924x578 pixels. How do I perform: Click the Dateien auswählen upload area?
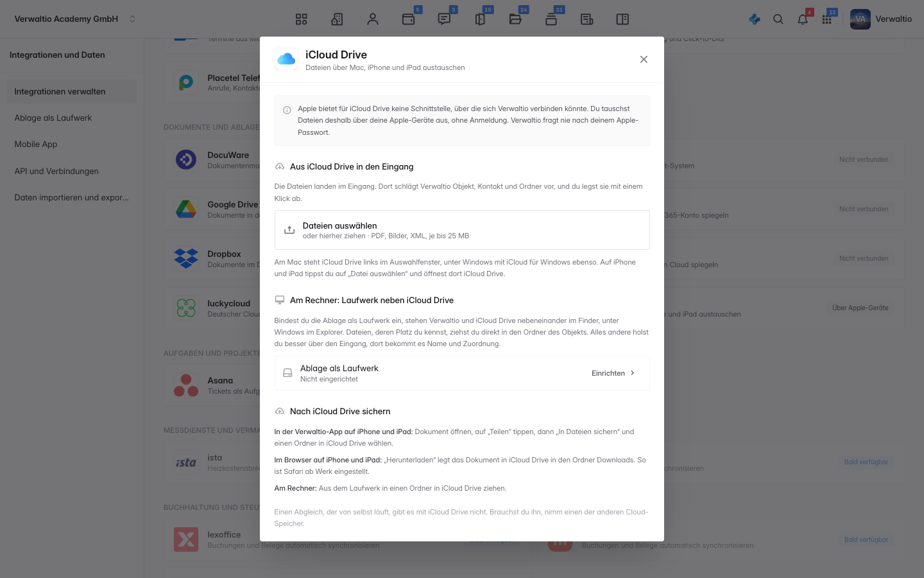pos(462,230)
